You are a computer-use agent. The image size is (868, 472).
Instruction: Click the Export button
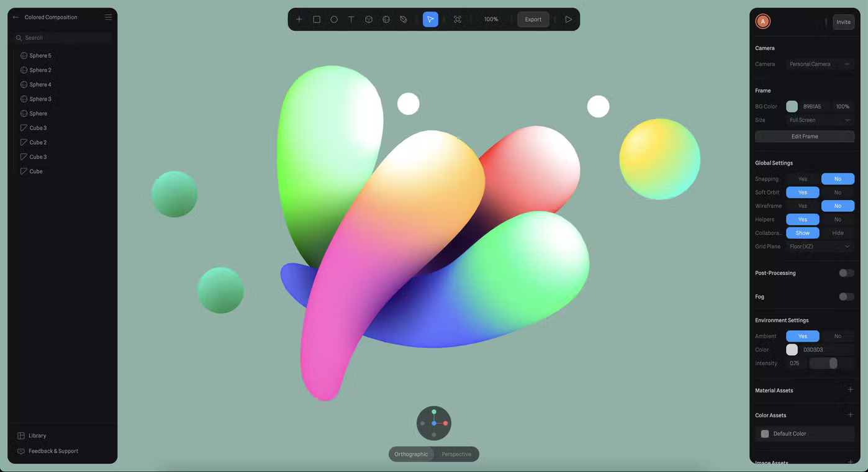[533, 19]
